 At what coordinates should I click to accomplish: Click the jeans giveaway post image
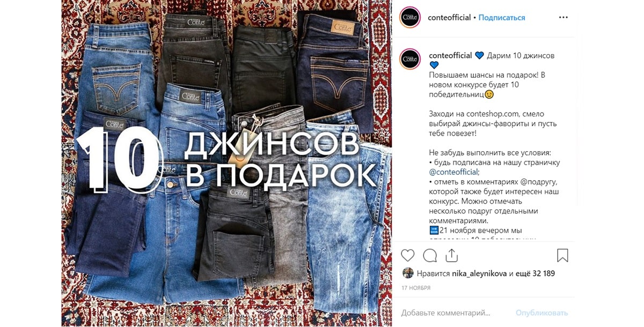pyautogui.click(x=226, y=163)
